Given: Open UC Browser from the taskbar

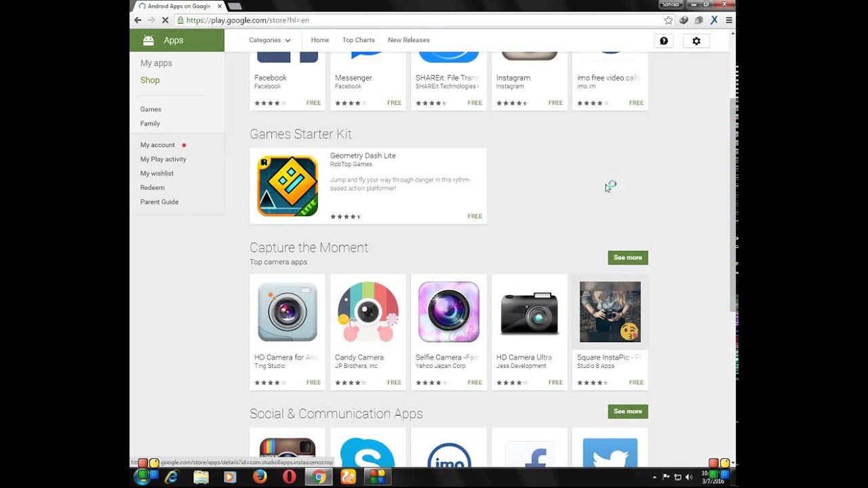Looking at the screenshot, I should coord(348,477).
